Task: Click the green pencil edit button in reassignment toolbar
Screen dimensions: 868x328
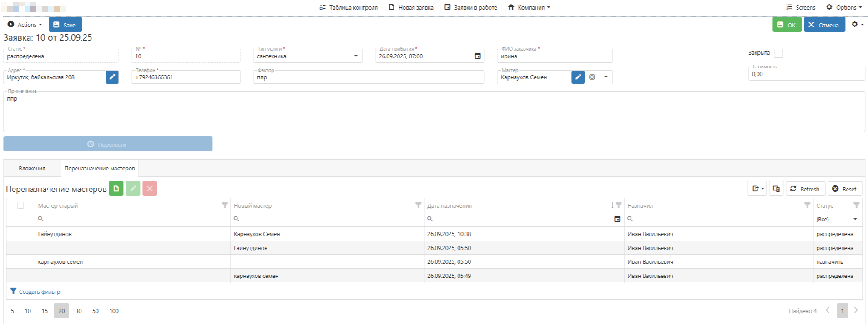Action: point(133,189)
